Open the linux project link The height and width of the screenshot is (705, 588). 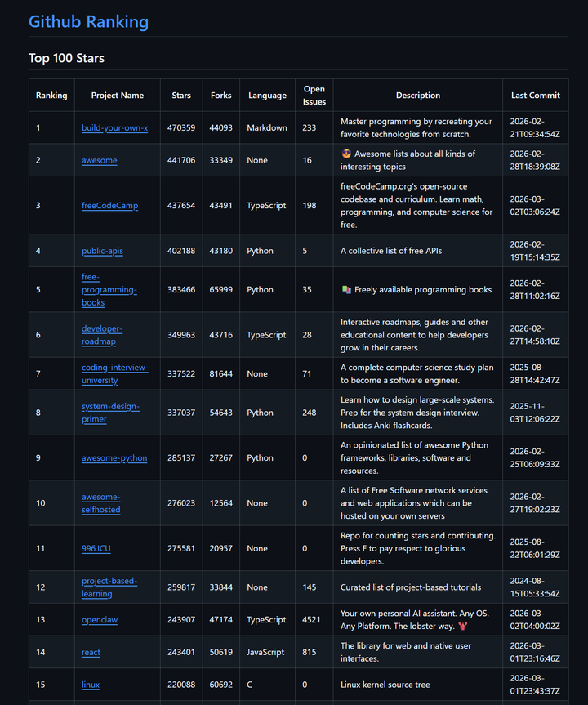[91, 685]
